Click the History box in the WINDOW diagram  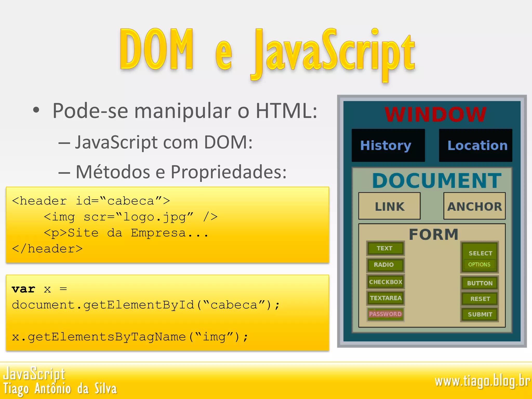click(x=388, y=145)
